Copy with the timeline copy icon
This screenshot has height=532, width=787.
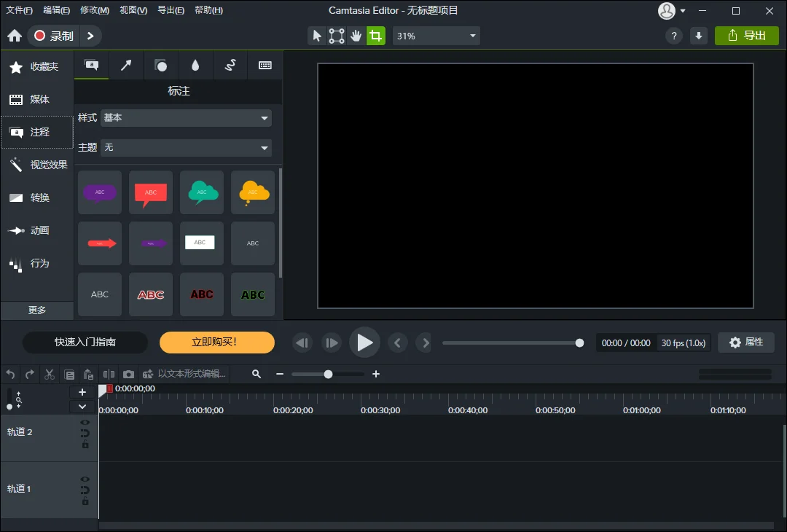69,375
